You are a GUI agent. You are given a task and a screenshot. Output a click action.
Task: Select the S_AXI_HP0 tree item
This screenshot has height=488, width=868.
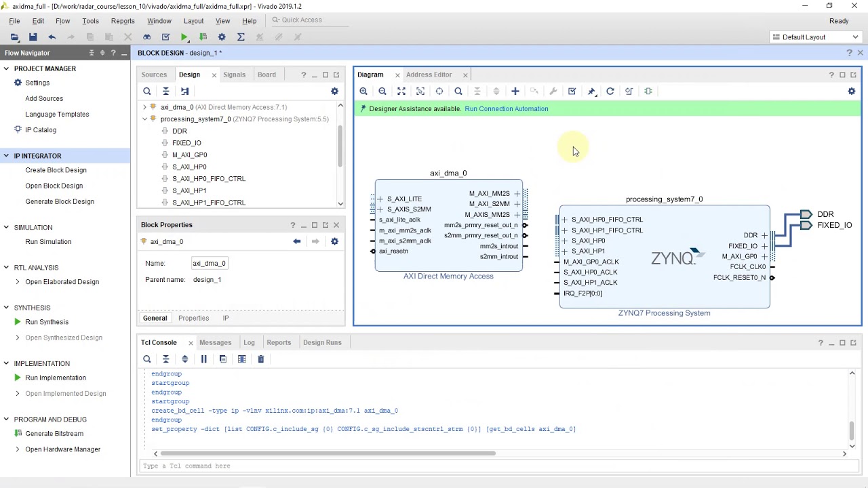coord(189,167)
